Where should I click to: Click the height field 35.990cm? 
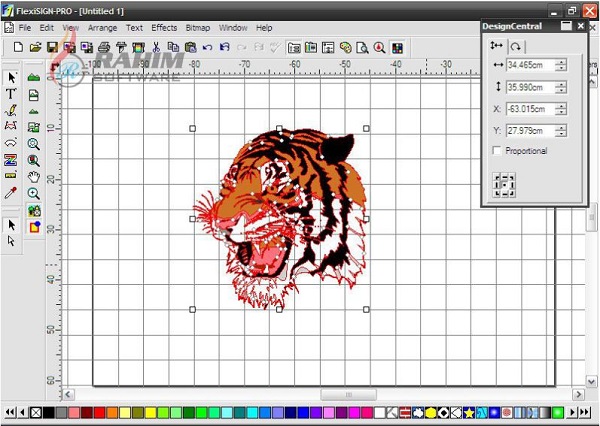531,87
